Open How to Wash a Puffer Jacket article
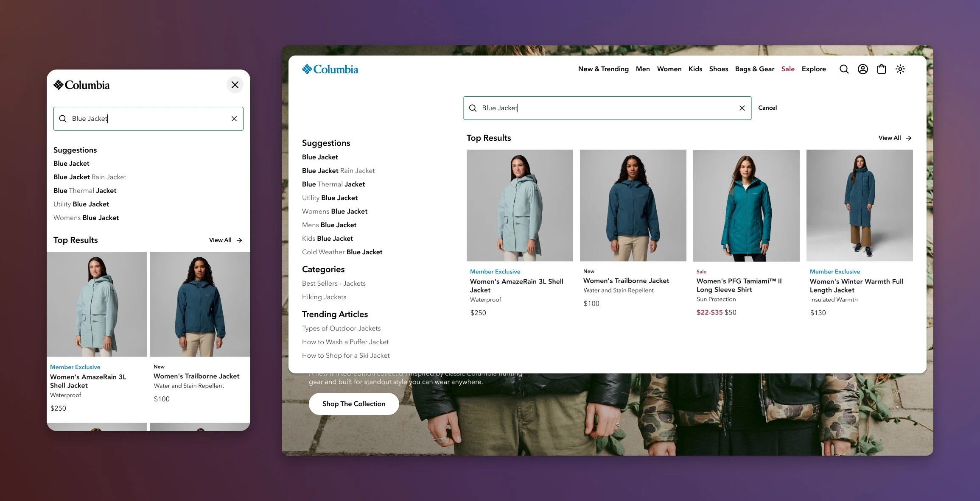This screenshot has width=980, height=501. pyautogui.click(x=345, y=342)
